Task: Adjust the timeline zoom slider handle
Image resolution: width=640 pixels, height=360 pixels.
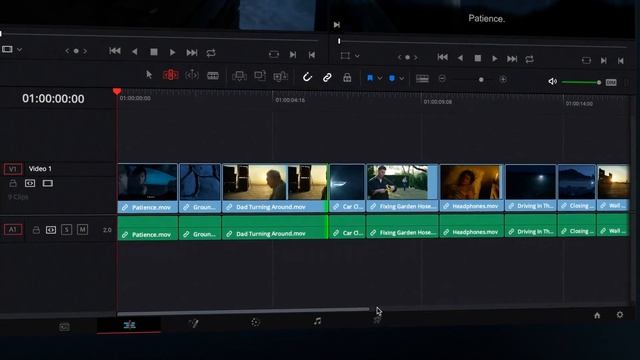Action: click(481, 80)
